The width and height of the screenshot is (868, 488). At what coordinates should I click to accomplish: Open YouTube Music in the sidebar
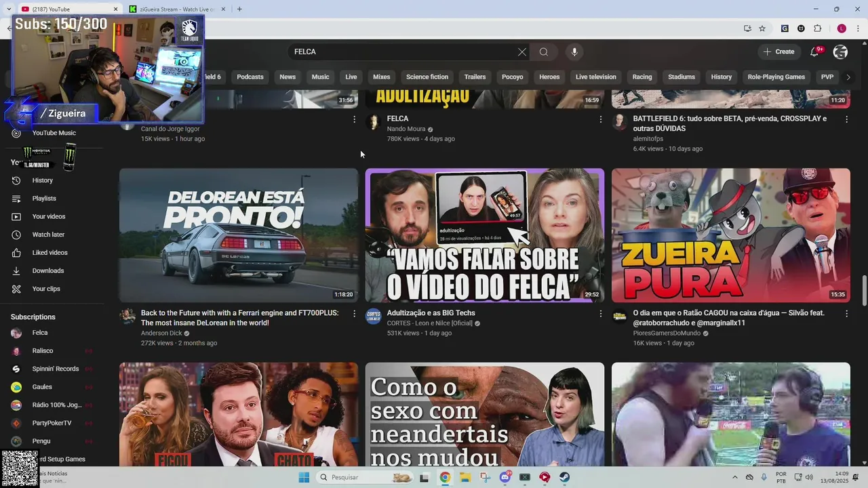click(x=54, y=133)
